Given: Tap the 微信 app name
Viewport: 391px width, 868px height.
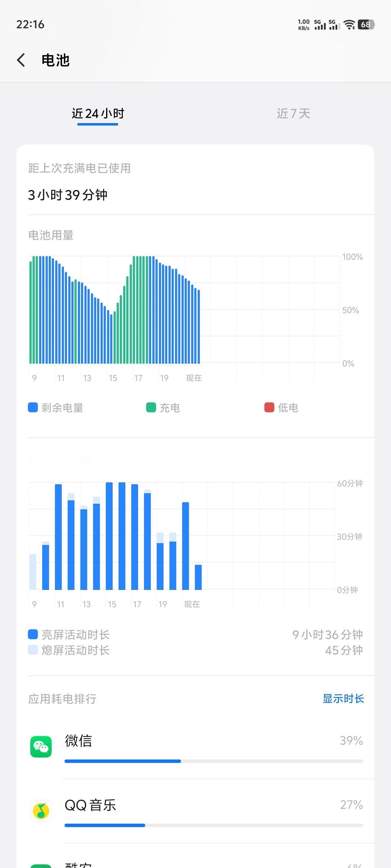Looking at the screenshot, I should 78,740.
